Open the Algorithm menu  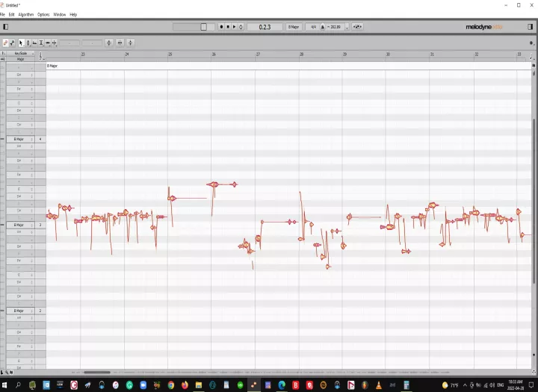click(26, 14)
